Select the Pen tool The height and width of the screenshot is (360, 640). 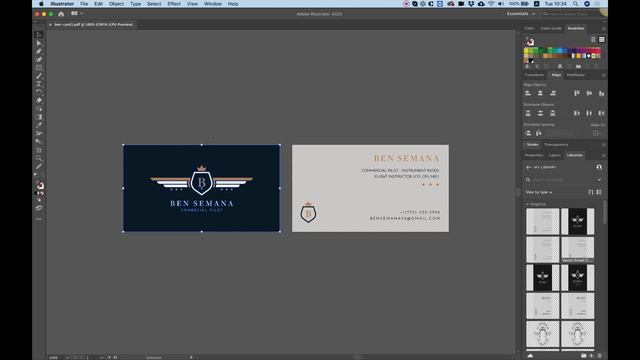point(39,51)
